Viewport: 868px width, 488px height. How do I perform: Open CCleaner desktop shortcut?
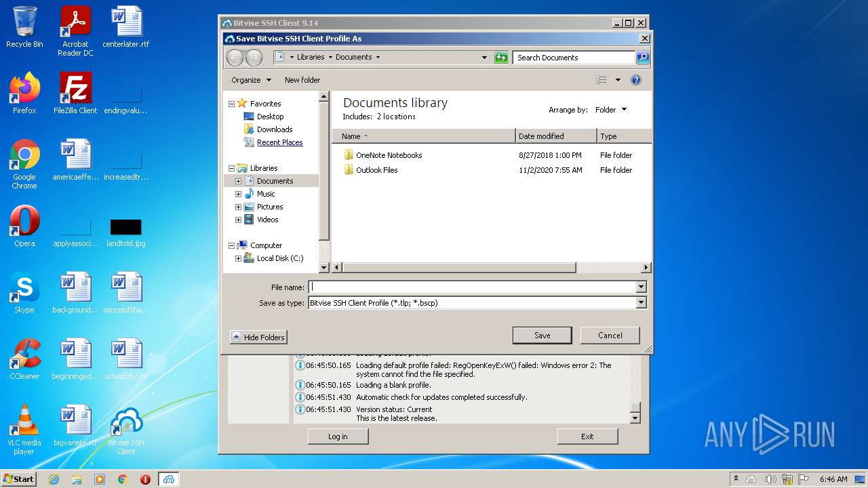point(24,359)
